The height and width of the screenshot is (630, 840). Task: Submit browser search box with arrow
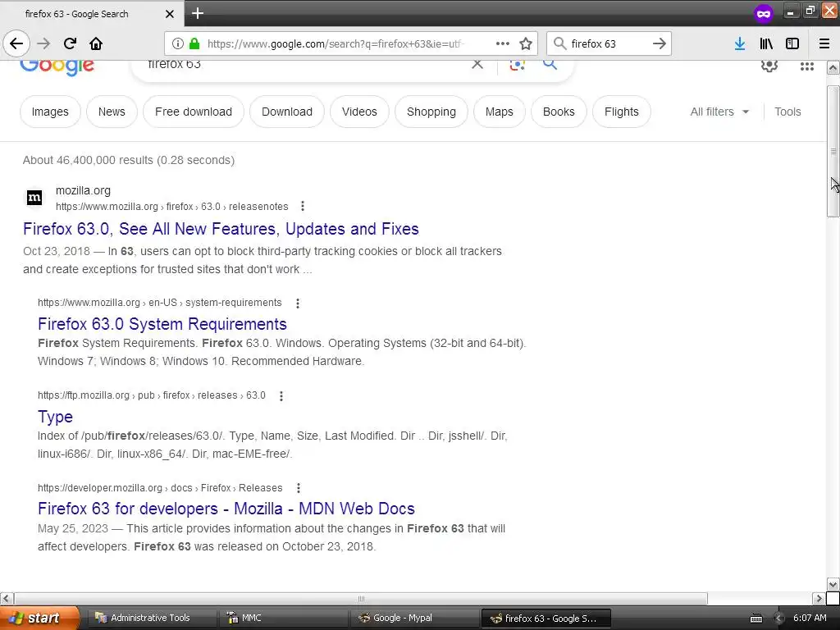pos(659,43)
